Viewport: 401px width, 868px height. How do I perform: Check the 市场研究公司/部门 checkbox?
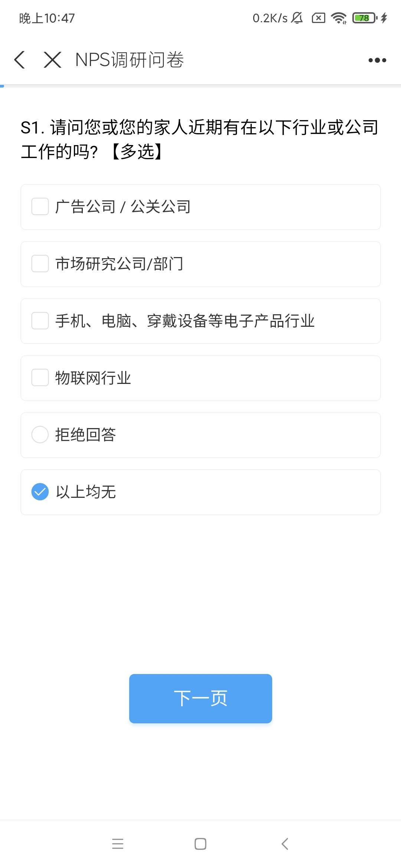(x=40, y=264)
